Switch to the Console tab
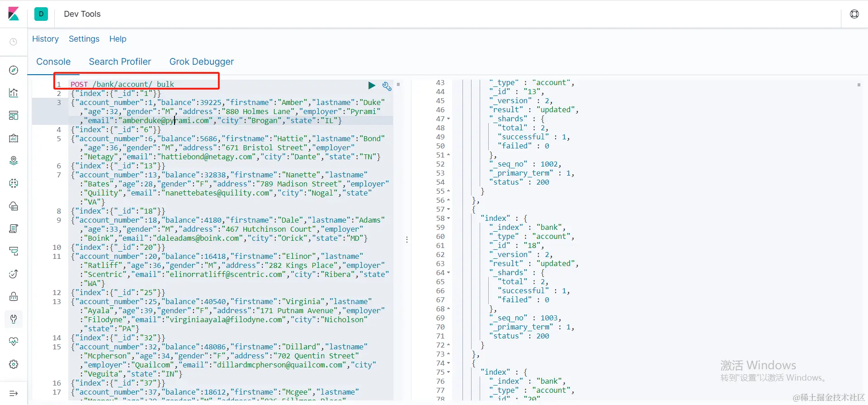 tap(53, 62)
